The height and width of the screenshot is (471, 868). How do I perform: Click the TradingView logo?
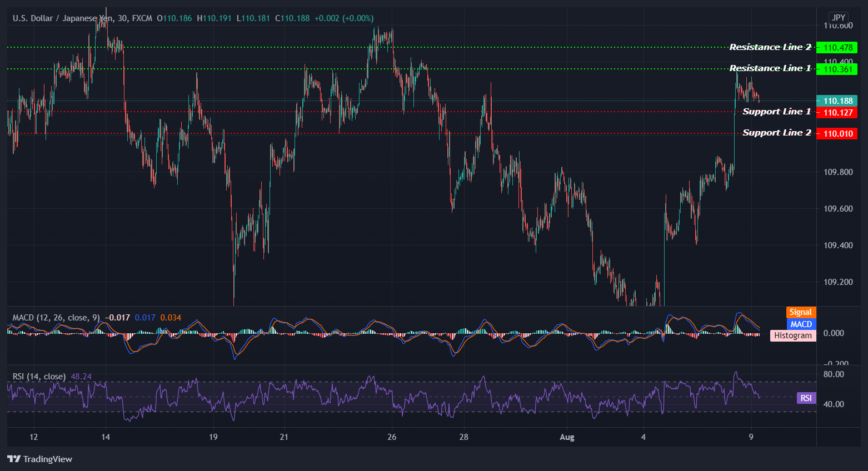tap(39, 459)
